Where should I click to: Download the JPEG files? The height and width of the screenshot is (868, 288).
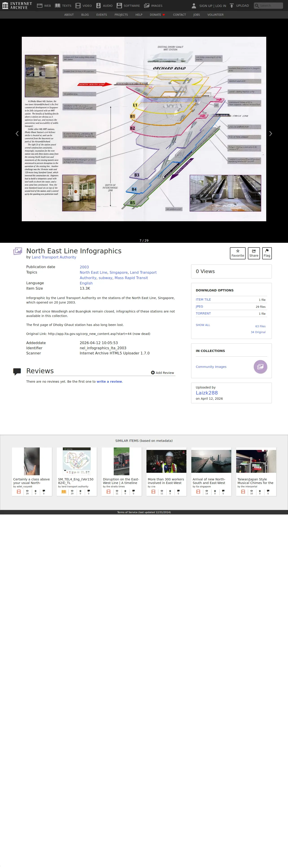pyautogui.click(x=199, y=307)
